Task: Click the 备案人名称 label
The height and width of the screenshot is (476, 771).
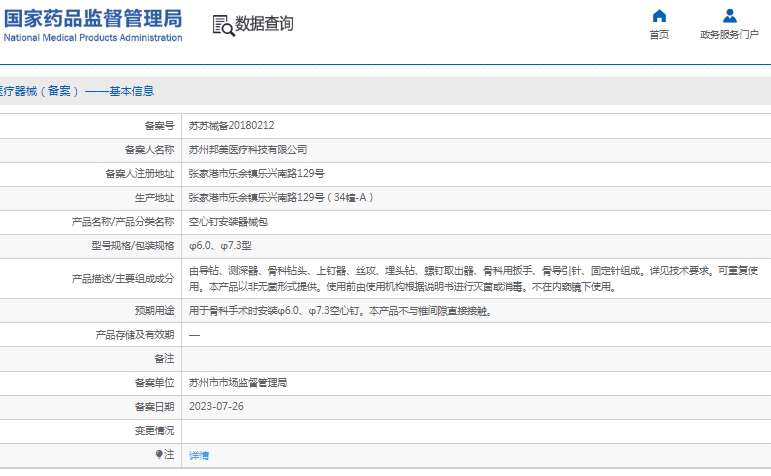Action: 149,150
